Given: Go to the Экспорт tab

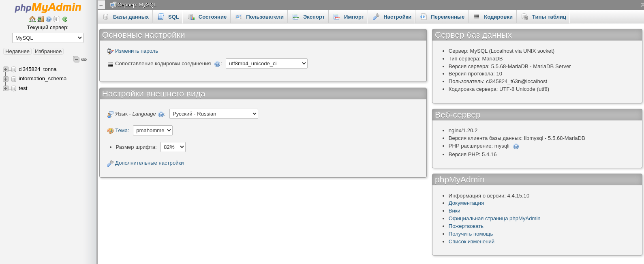Looking at the screenshot, I should pos(308,17).
